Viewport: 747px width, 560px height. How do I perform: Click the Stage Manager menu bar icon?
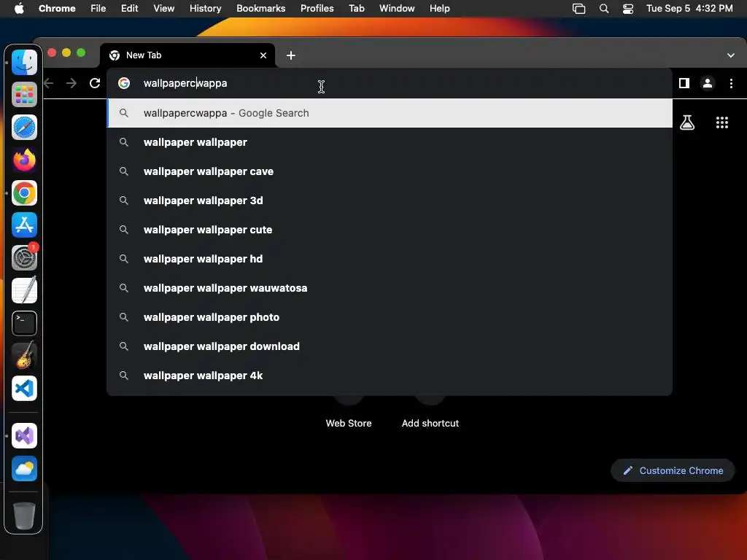point(578,9)
